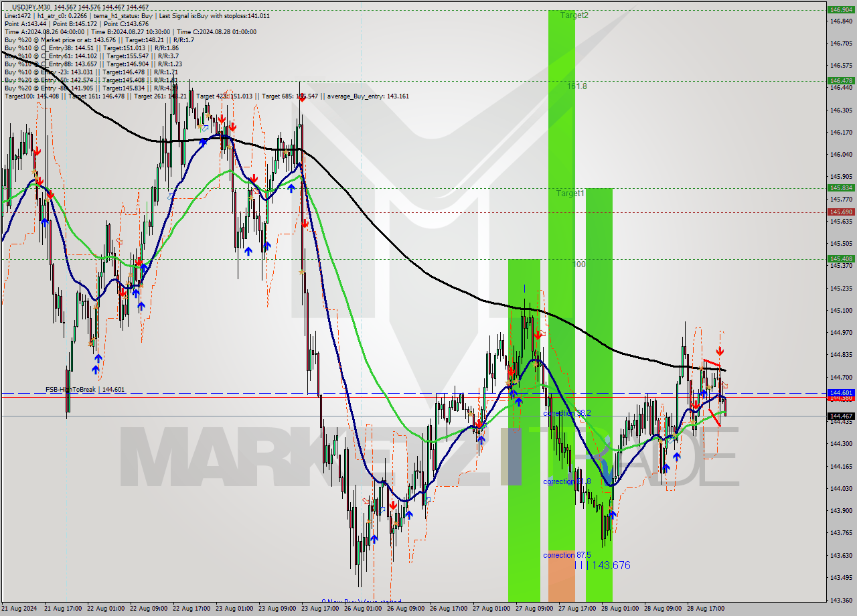857x616 pixels.
Task: Click the blue 143.676 price text
Action: 611,566
